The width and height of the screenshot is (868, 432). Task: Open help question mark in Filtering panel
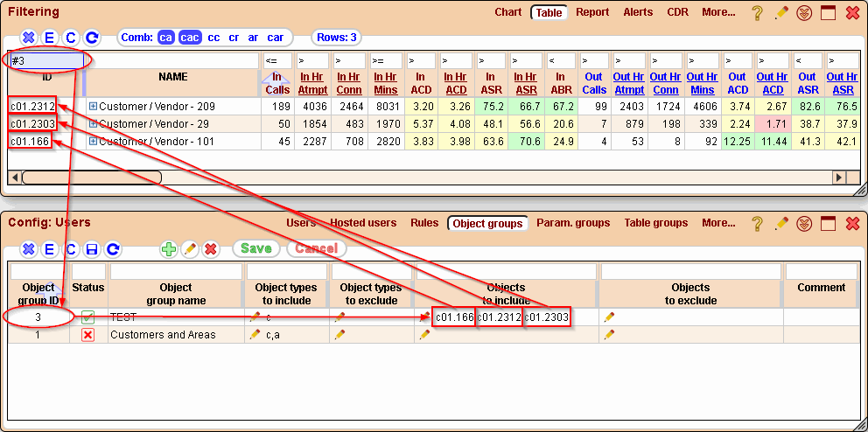coord(758,13)
